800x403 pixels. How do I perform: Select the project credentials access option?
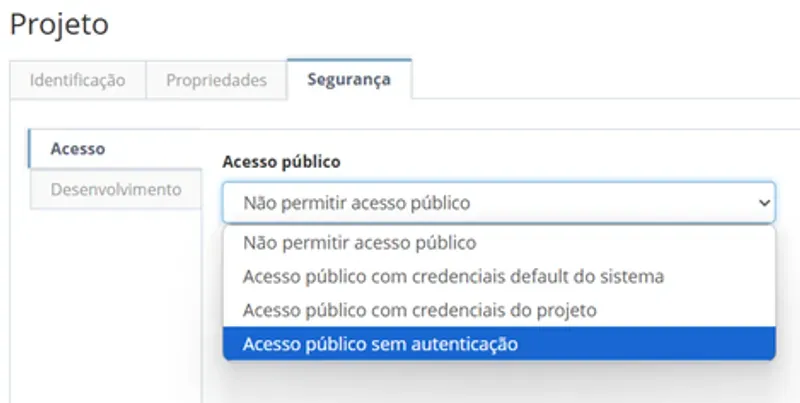coord(498,310)
